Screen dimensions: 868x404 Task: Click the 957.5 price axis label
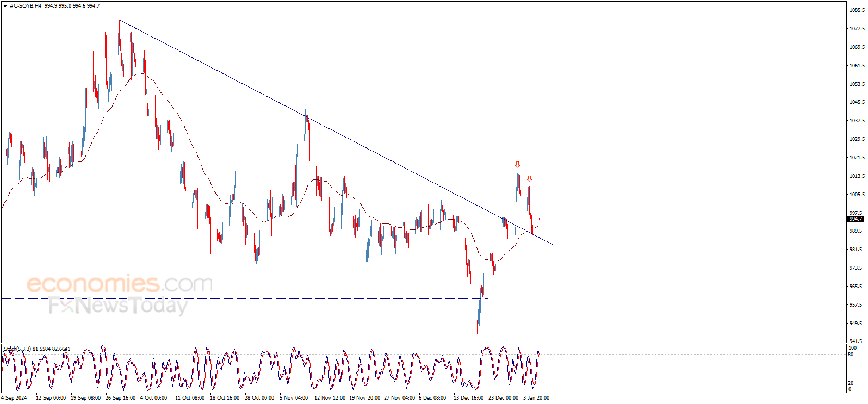click(x=856, y=305)
